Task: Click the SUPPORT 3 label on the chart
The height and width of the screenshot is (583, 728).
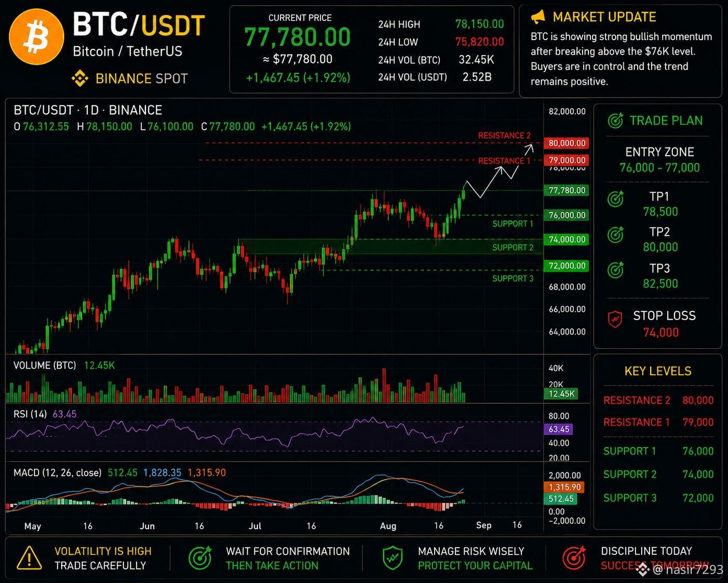Action: pyautogui.click(x=513, y=279)
